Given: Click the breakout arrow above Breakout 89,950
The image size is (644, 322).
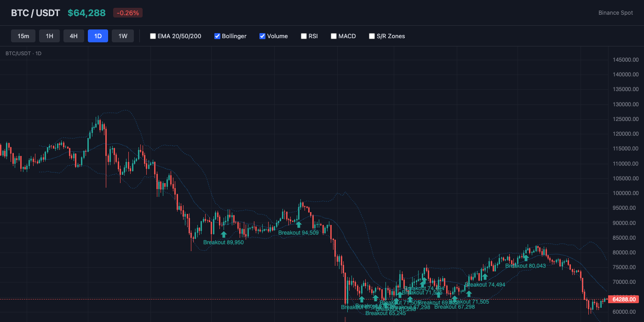Looking at the screenshot, I should click(224, 235).
